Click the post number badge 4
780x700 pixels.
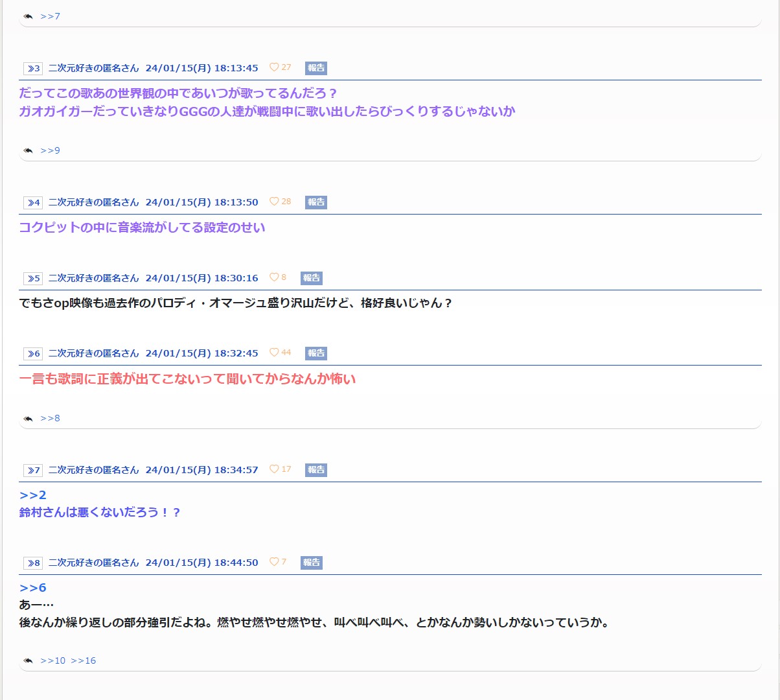(x=33, y=203)
